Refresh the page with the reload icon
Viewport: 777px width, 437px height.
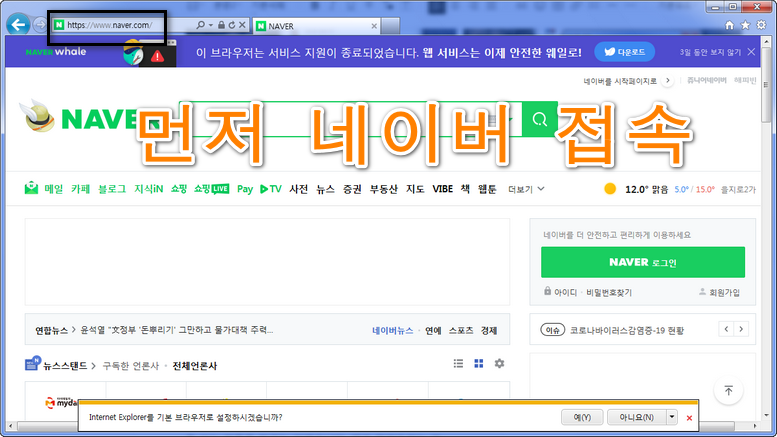coord(231,25)
